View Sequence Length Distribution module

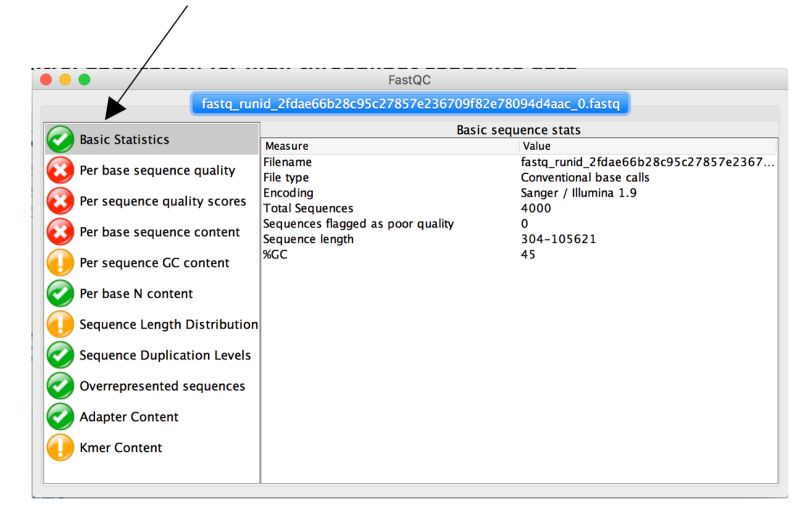click(x=152, y=324)
